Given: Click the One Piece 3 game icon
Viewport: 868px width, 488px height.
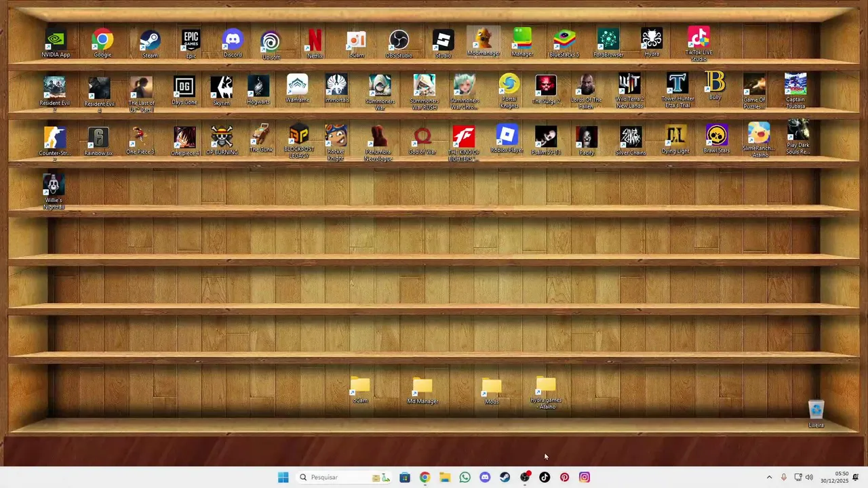Looking at the screenshot, I should (x=140, y=141).
